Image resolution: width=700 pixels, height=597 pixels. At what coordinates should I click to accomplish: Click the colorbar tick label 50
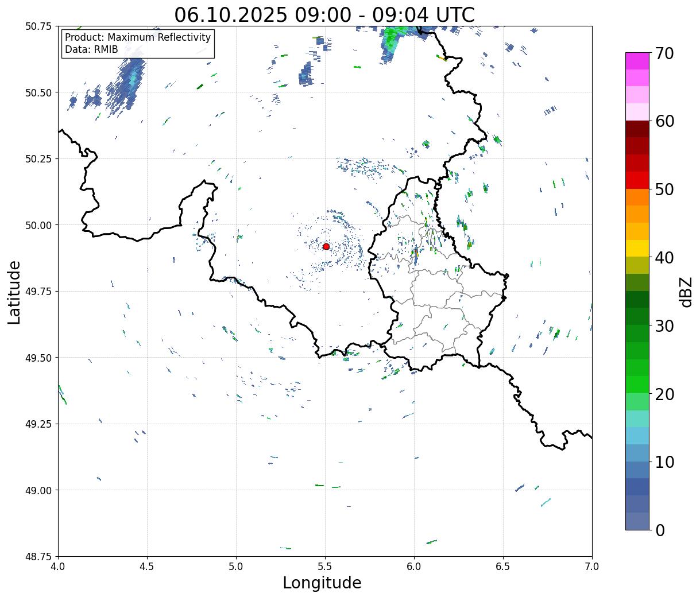[x=664, y=189]
